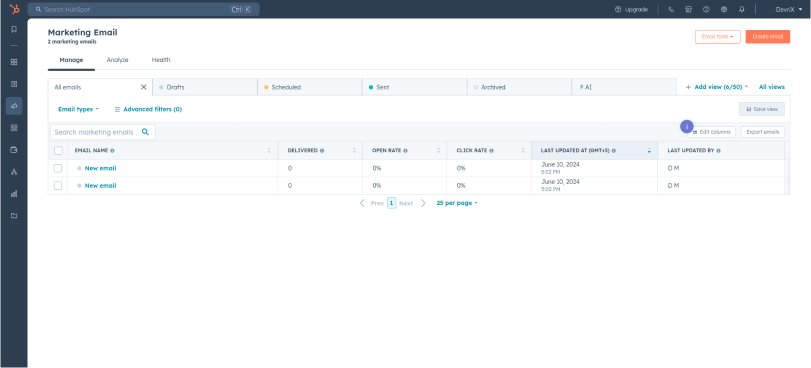Open the DevriX account menu
The width and height of the screenshot is (811, 368).
[x=788, y=9]
